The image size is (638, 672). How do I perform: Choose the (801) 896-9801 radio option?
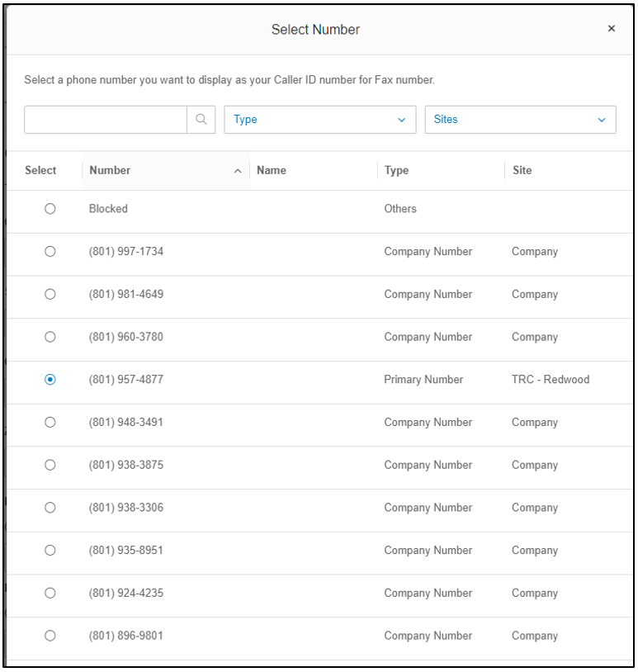pyautogui.click(x=50, y=636)
